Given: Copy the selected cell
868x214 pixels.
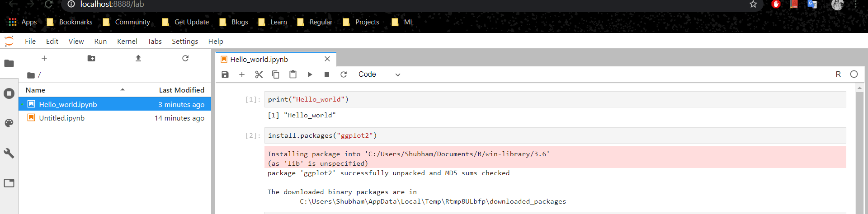Looking at the screenshot, I should [276, 74].
